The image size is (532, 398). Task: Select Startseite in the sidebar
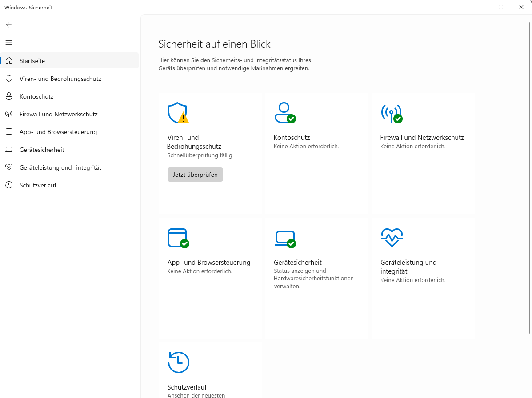tap(32, 61)
